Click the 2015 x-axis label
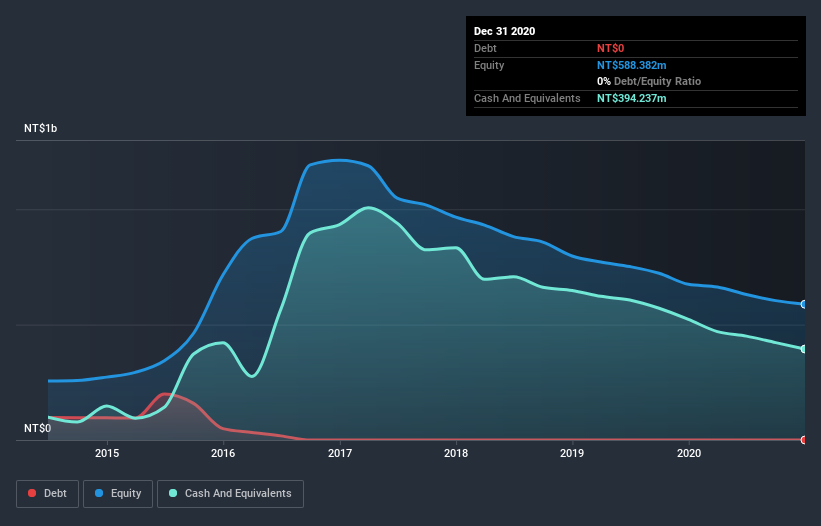The image size is (821, 526). [107, 453]
